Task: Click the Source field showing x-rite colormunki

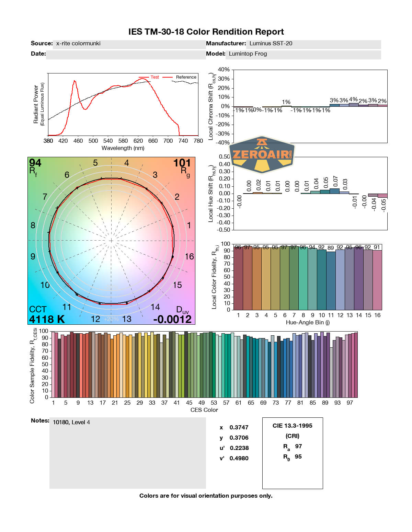Action: click(129, 44)
